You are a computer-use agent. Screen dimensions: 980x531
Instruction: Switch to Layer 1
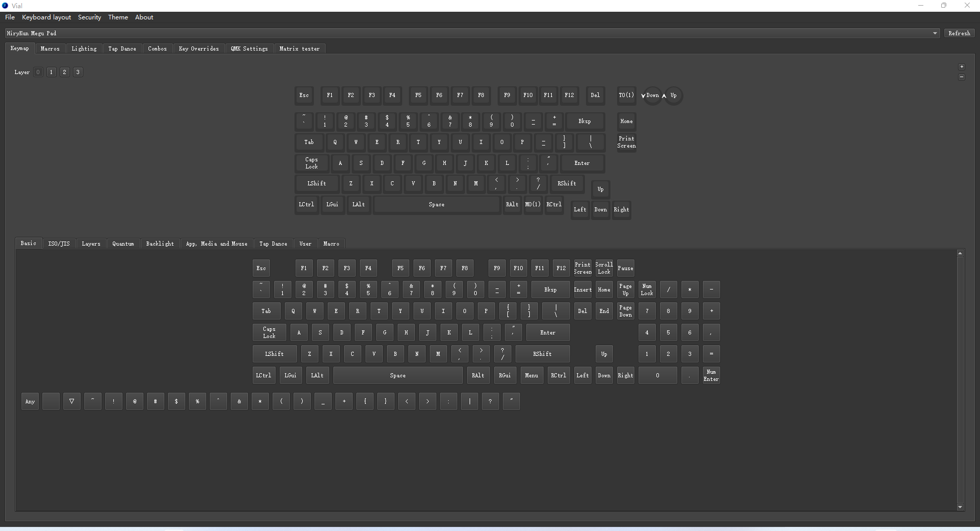tap(51, 72)
